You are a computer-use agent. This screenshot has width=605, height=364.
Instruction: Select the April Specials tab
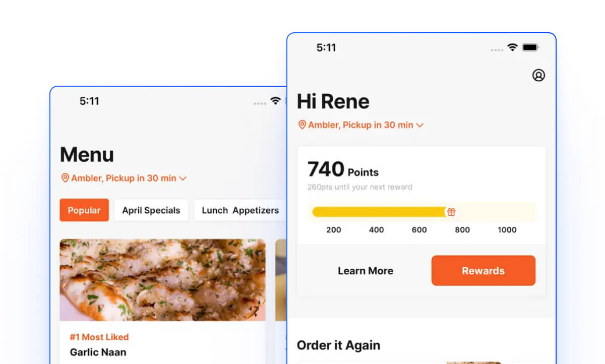pos(151,210)
